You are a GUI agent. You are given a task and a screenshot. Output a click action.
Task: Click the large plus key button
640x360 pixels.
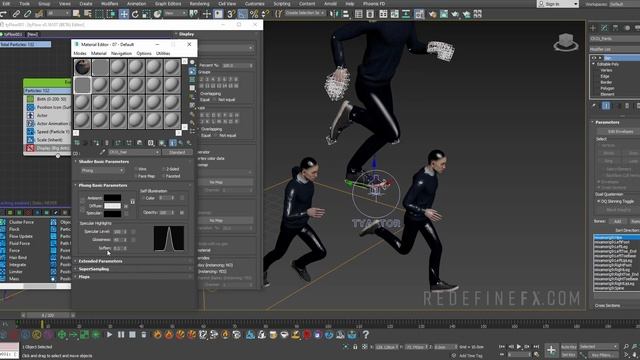click(x=551, y=350)
